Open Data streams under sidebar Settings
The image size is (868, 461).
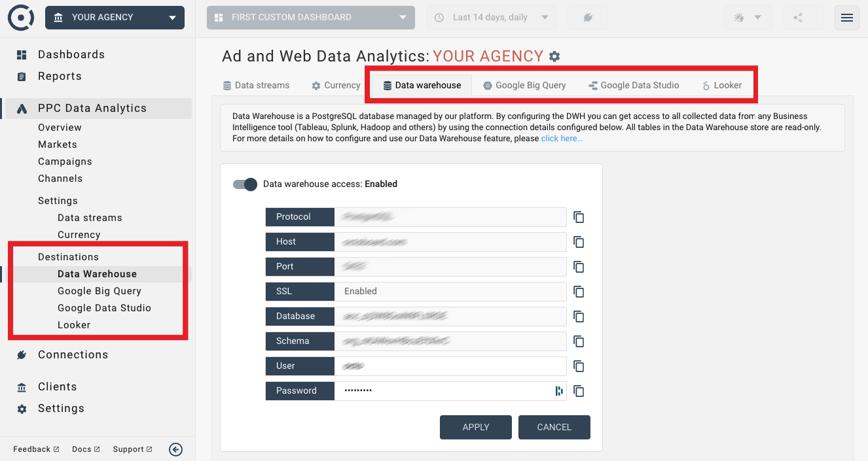pyautogui.click(x=90, y=218)
